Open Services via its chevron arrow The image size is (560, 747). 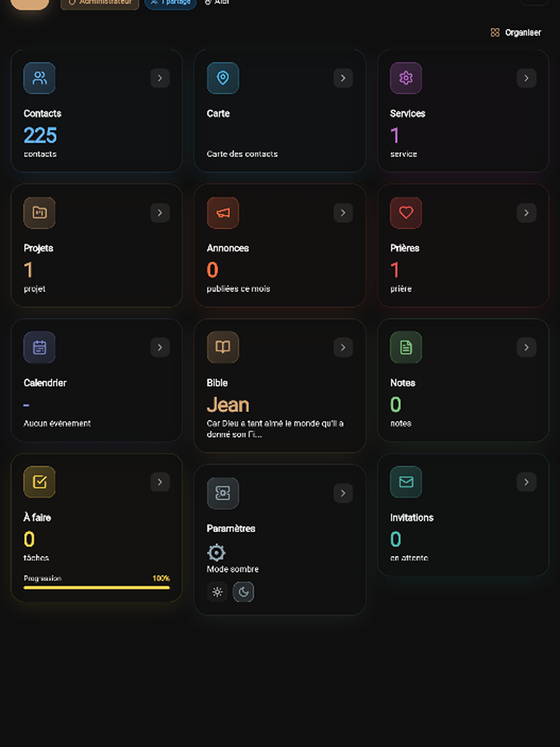[x=527, y=78]
